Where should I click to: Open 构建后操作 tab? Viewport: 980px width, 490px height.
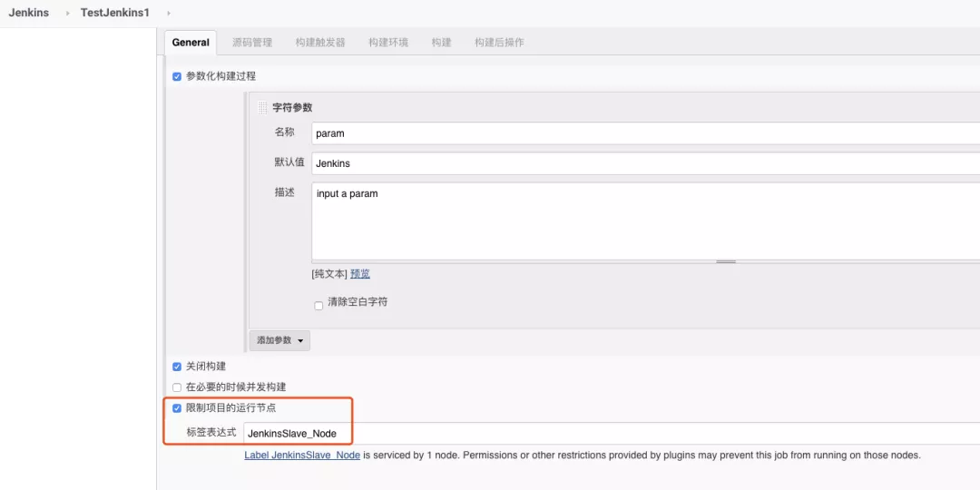499,43
